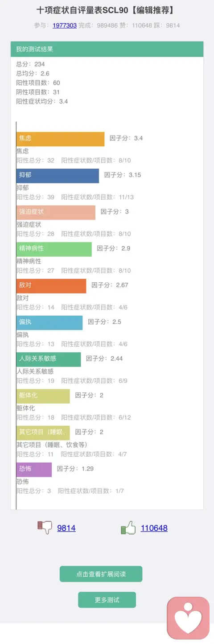Click the sky blue 偏执 bar

(49, 322)
